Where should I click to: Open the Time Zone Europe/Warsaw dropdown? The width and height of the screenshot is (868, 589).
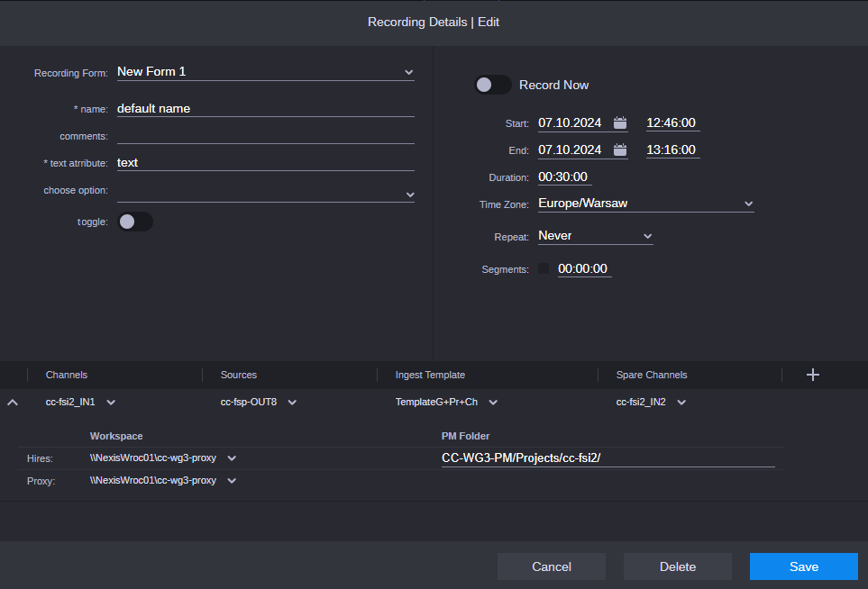click(646, 204)
